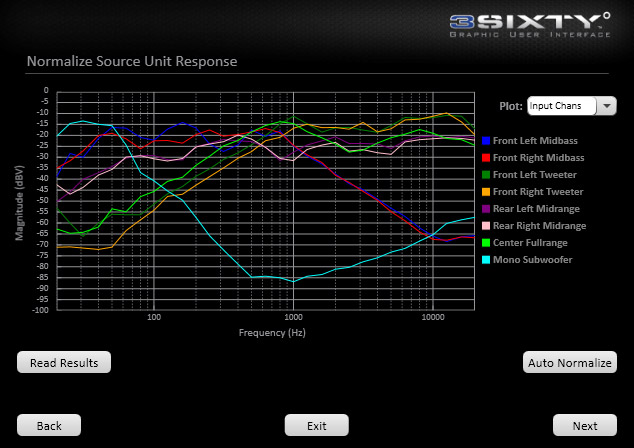Click the blue Front Left Midbass swatch
634x448 pixels.
[x=486, y=141]
